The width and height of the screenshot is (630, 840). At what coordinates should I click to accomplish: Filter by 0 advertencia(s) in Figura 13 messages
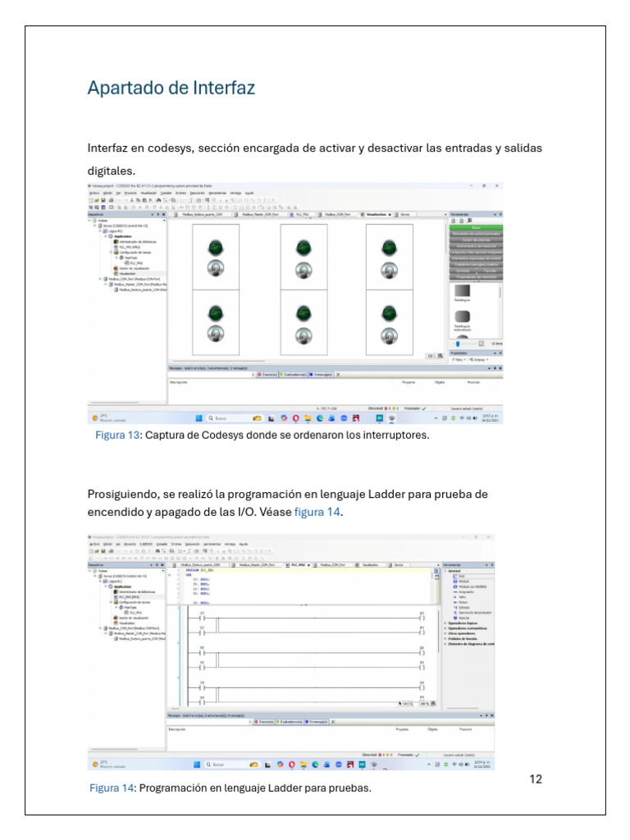pyautogui.click(x=294, y=374)
